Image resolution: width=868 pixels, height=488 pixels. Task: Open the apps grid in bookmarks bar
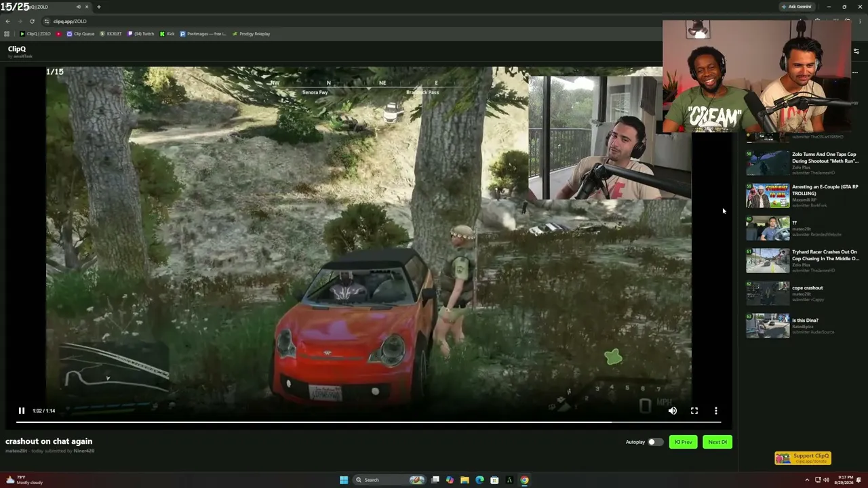coord(7,34)
